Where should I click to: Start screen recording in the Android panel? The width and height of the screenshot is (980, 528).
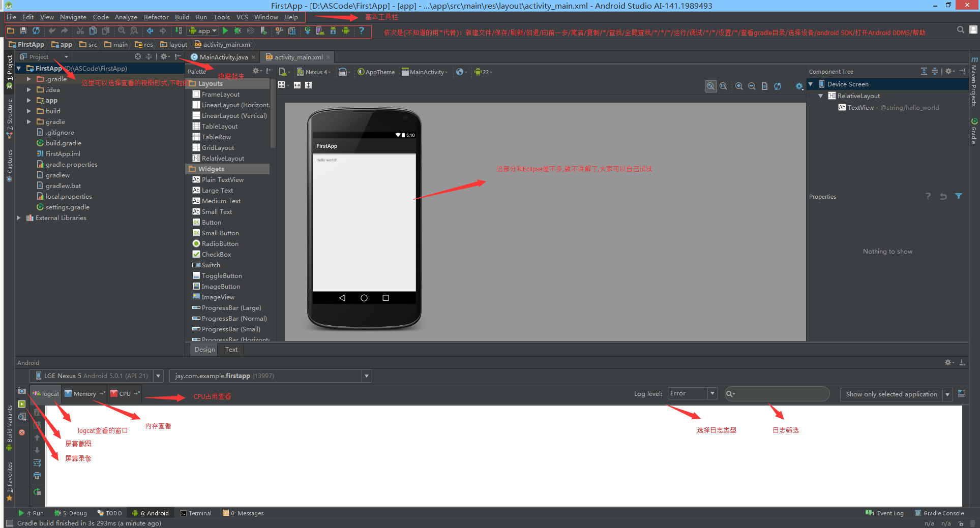22,404
